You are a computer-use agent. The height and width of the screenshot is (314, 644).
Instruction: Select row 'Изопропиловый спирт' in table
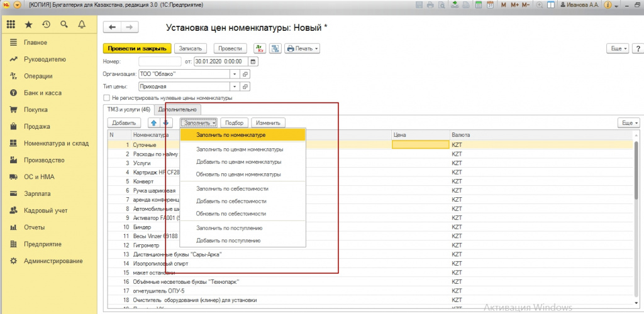click(370, 264)
